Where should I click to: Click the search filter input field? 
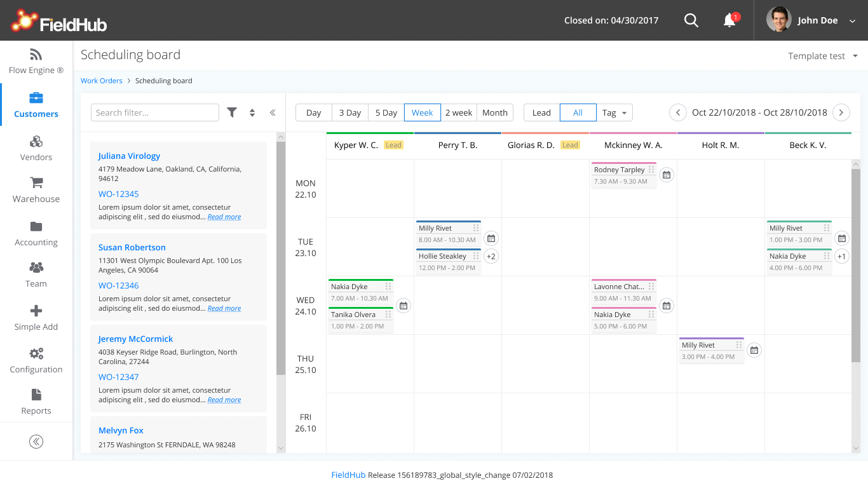pos(154,112)
